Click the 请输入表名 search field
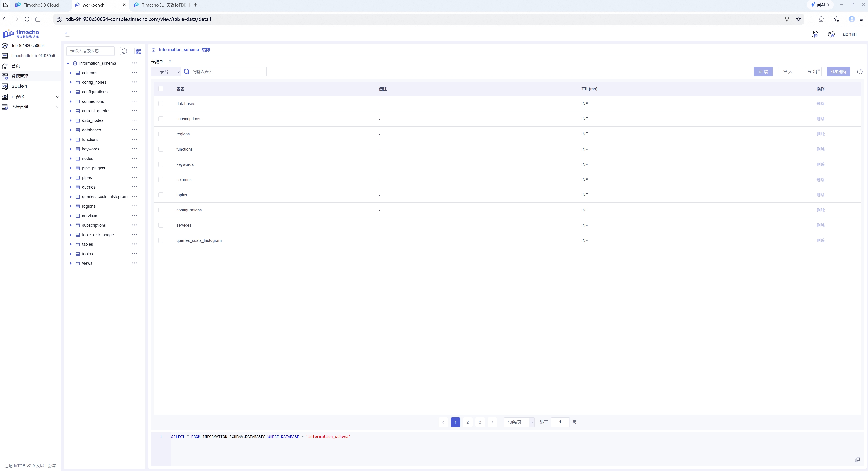The height and width of the screenshot is (471, 868). tap(224, 72)
